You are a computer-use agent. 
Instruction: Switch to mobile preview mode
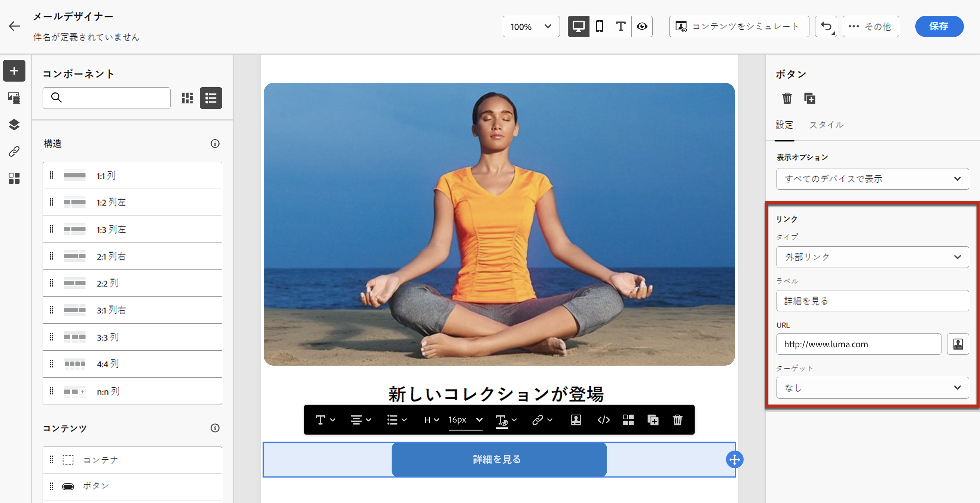point(599,26)
